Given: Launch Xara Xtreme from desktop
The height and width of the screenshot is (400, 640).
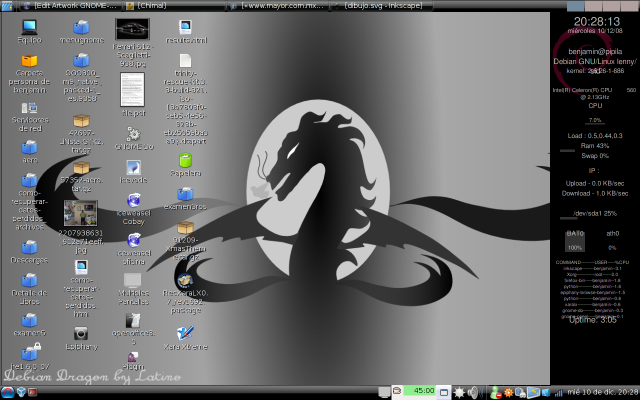Looking at the screenshot, I should (x=185, y=334).
